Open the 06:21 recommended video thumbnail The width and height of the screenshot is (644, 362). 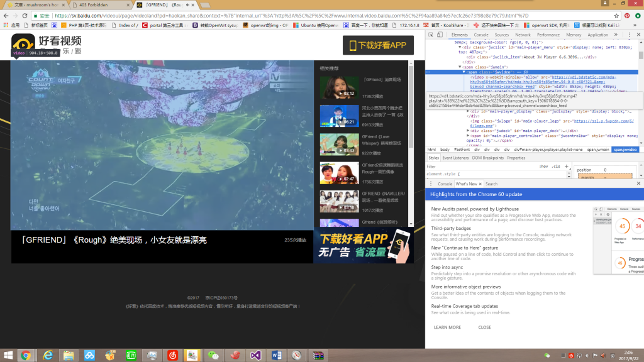[x=339, y=116]
